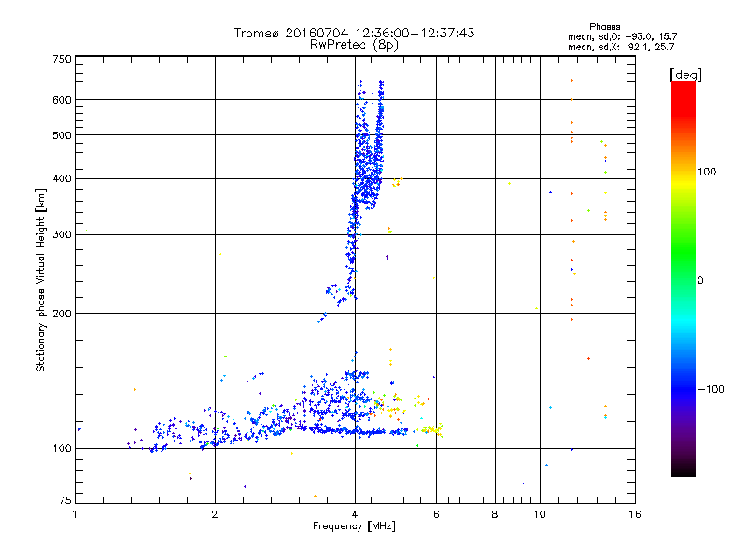Click the plot title 'Tromsø 20160704 12:36:00-12:37:43'
This screenshot has width=747, height=560.
click(x=354, y=33)
